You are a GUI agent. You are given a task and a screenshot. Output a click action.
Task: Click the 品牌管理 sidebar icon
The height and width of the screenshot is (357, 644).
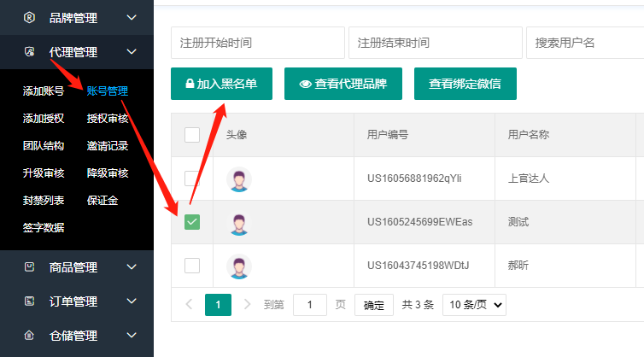pos(30,17)
